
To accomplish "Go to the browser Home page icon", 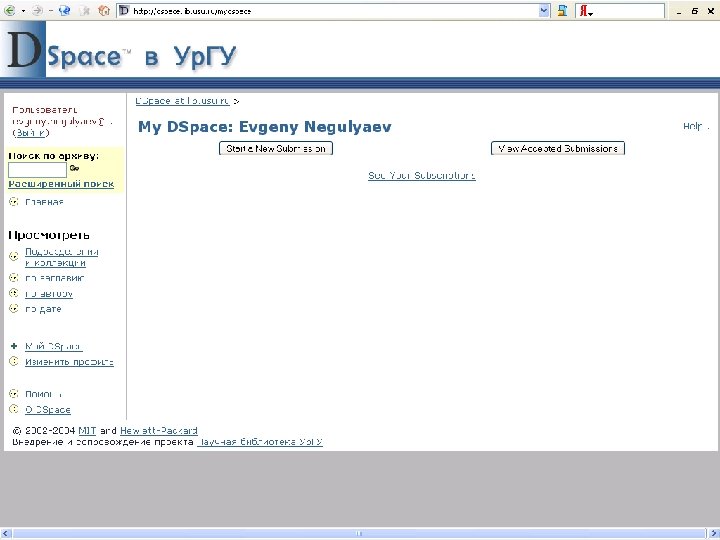I will [x=104, y=11].
